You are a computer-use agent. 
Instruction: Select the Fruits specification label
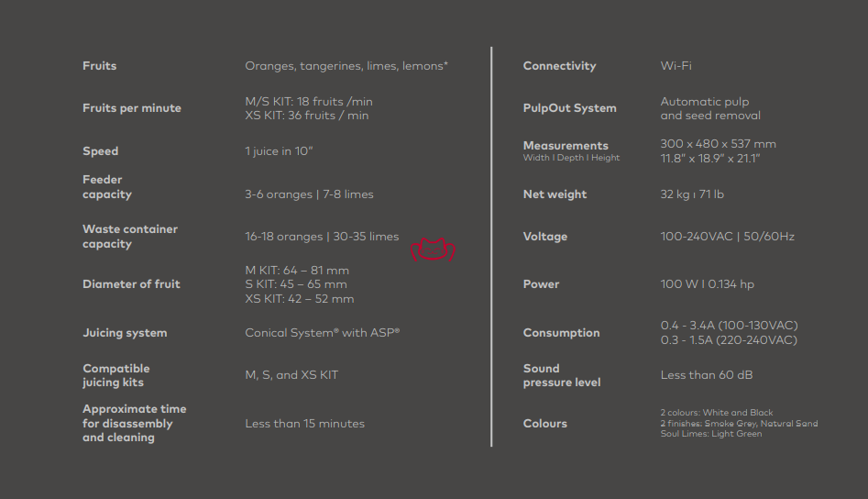[x=100, y=65]
